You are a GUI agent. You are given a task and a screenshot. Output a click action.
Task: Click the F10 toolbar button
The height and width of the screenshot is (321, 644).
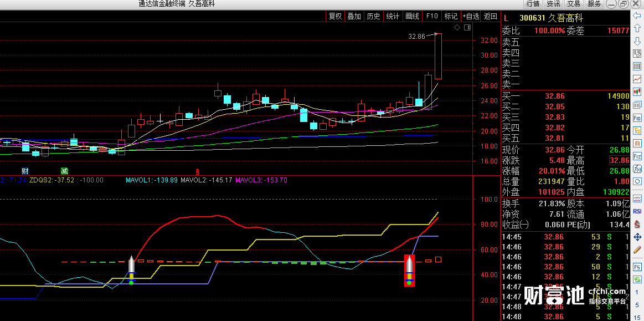tap(432, 16)
